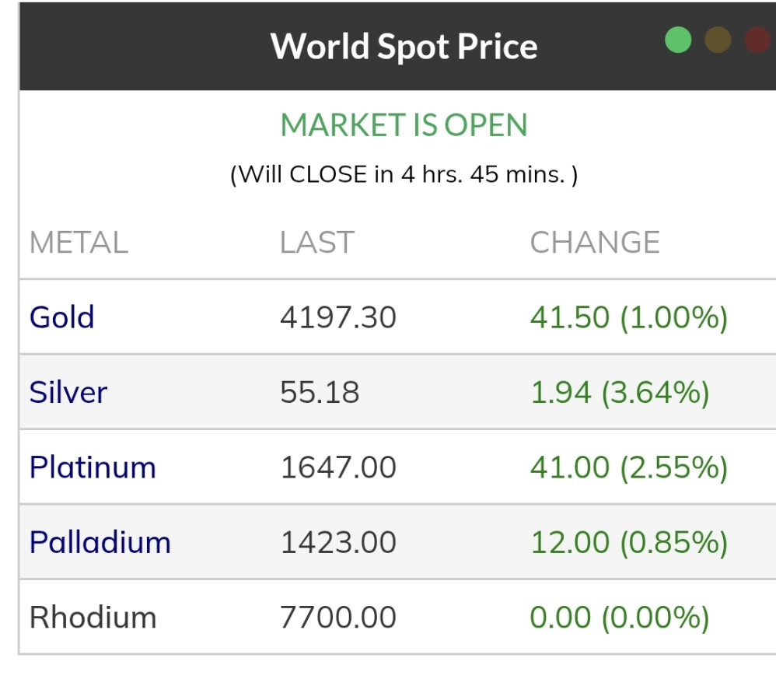Click the CHANGE column header
Viewport: 776px width, 700px height.
(x=595, y=243)
